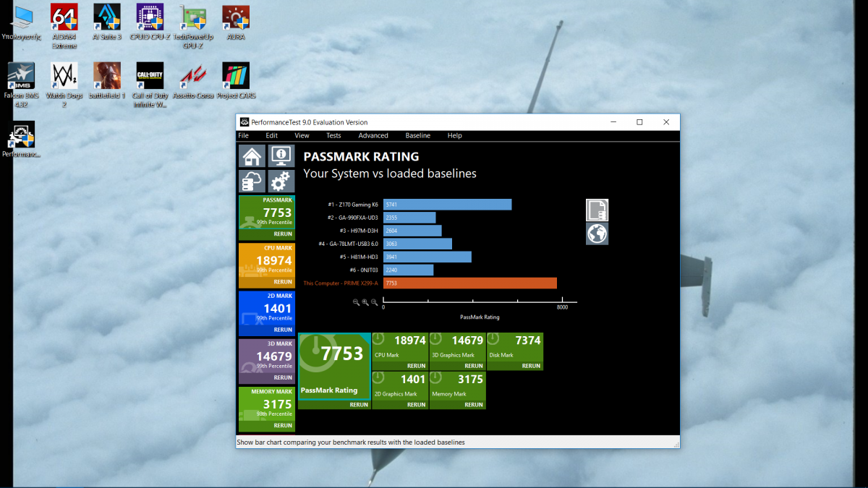Select the battlefield 1 desktop icon
The width and height of the screenshot is (868, 488).
pos(107,80)
